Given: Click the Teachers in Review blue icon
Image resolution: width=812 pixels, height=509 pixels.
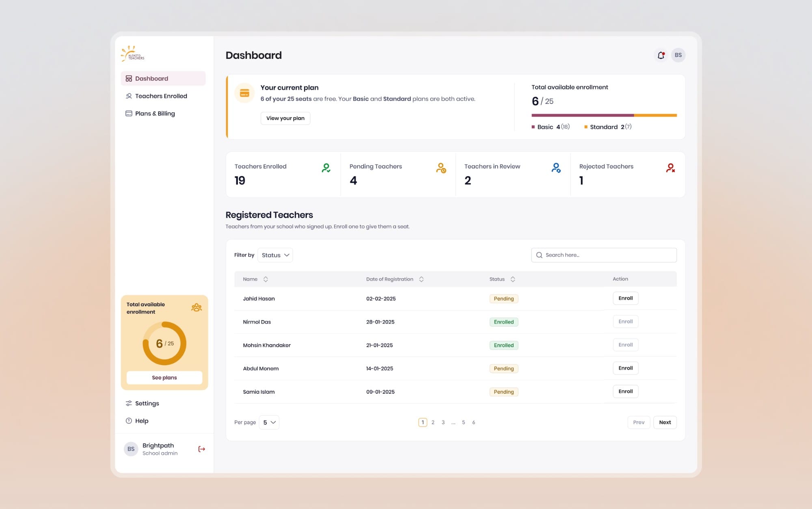Looking at the screenshot, I should [556, 168].
